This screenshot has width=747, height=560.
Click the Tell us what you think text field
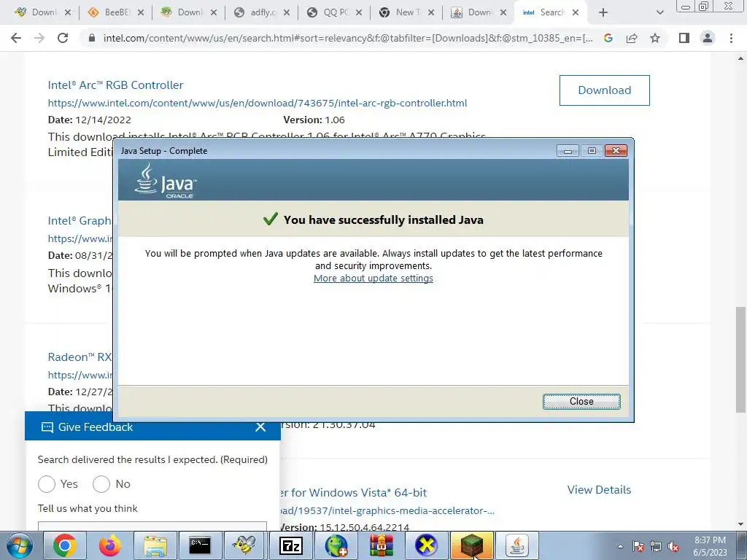coord(152,526)
